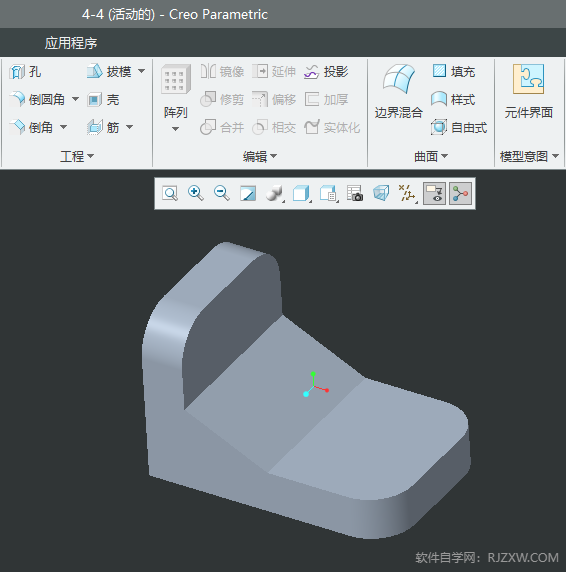Expand the Engineering (工程) group menu
The height and width of the screenshot is (572, 566).
[x=77, y=156]
